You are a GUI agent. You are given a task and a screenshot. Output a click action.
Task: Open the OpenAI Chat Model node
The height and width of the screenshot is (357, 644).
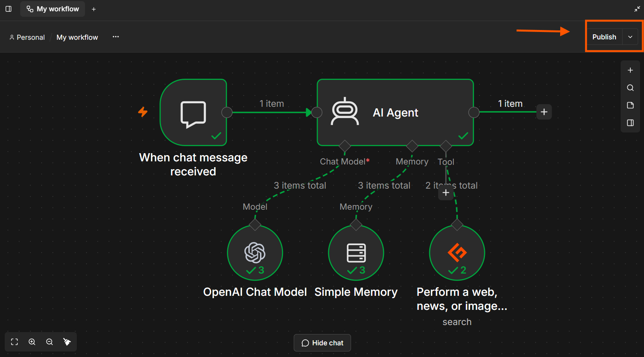click(x=255, y=253)
